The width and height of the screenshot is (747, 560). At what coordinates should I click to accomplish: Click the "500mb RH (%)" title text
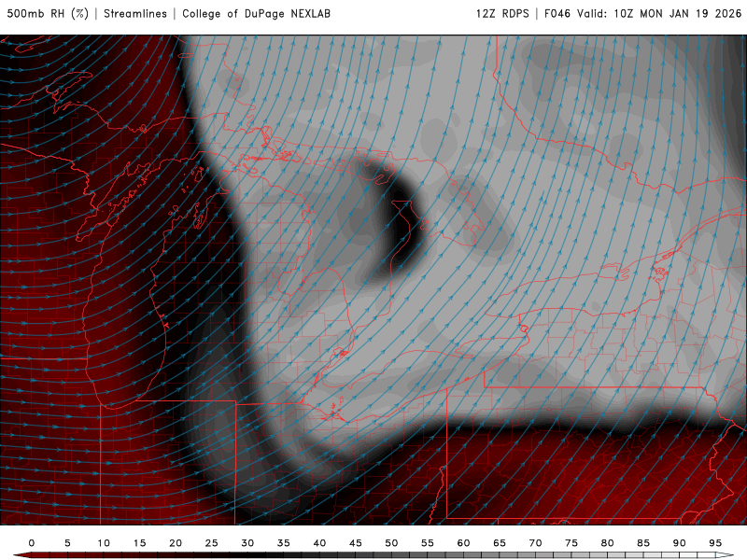48,14
